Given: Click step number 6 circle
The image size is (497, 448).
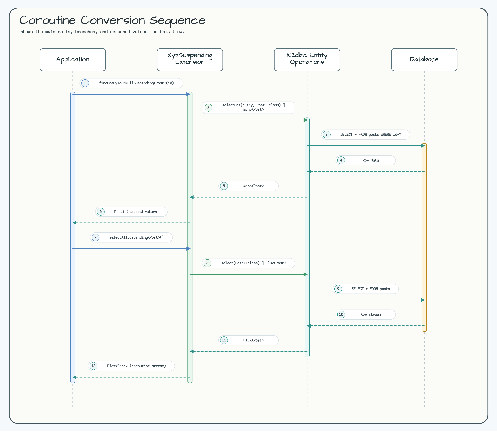Looking at the screenshot, I should 101,212.
